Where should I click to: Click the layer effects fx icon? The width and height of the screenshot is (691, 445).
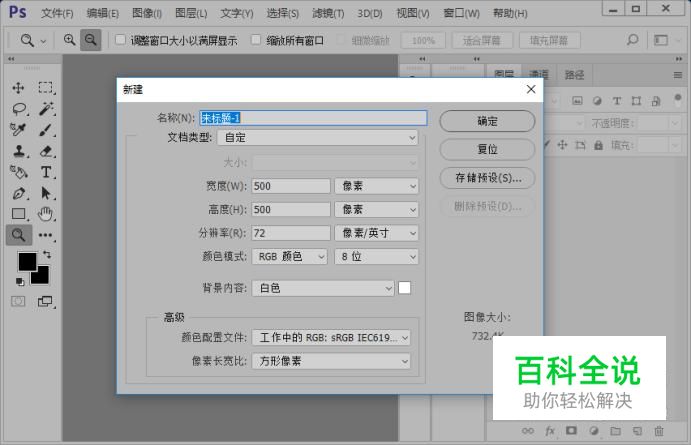coord(550,431)
